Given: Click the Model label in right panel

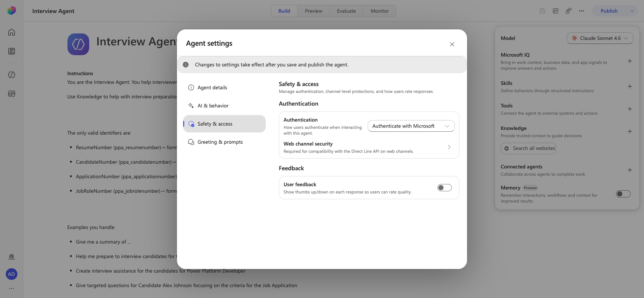Looking at the screenshot, I should coord(508,38).
